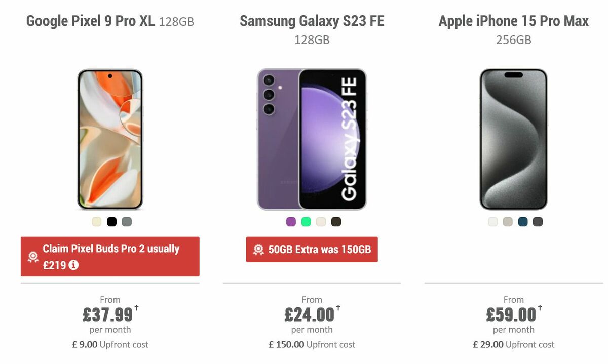Select the dark grey swatch for iPhone 15 Pro Max
The width and height of the screenshot is (608, 364).
[538, 221]
